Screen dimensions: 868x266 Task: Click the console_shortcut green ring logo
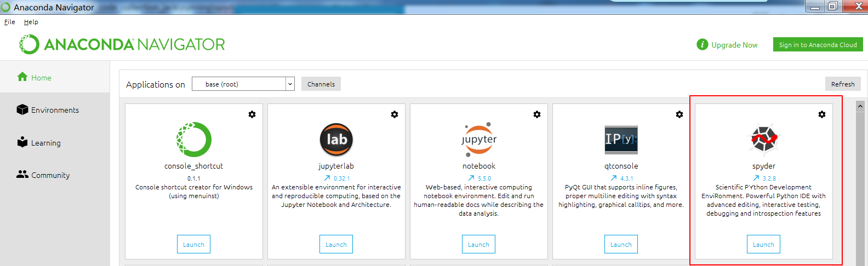pos(194,140)
